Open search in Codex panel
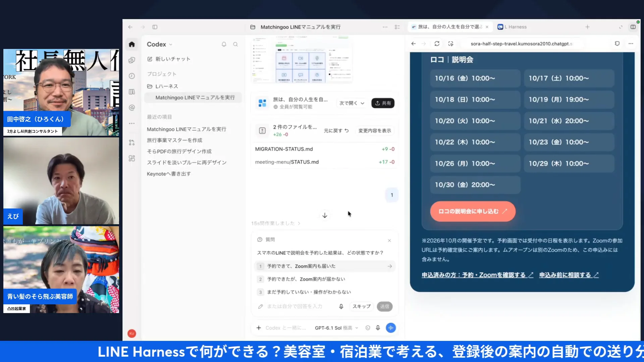Screen dimensions: 644x362 pyautogui.click(x=235, y=44)
